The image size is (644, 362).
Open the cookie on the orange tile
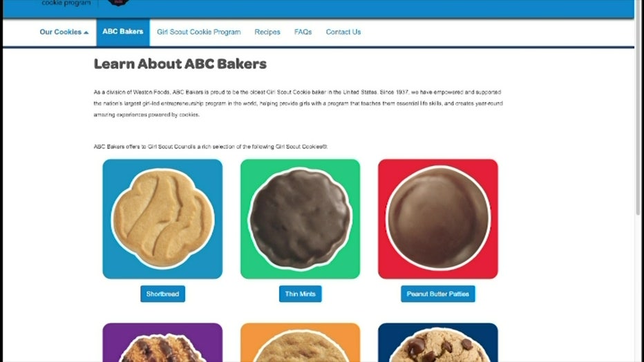click(300, 342)
